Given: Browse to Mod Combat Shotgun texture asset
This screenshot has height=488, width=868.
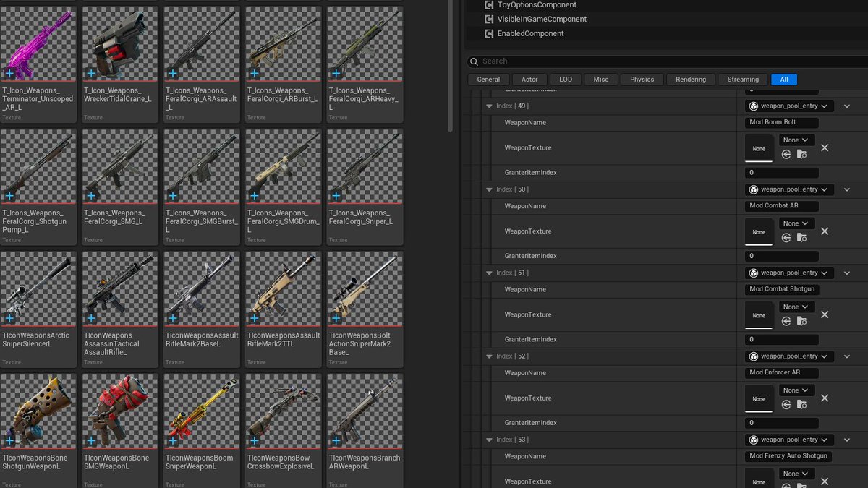Looking at the screenshot, I should tap(801, 321).
